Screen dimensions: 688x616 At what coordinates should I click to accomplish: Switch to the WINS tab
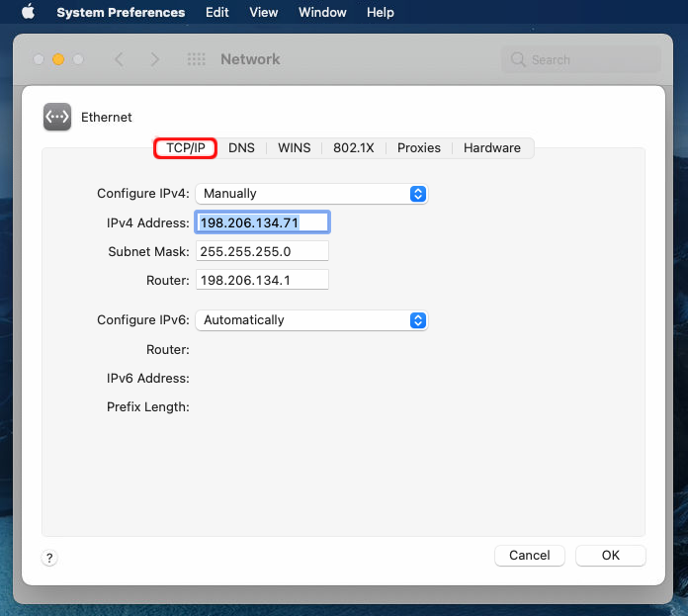294,148
